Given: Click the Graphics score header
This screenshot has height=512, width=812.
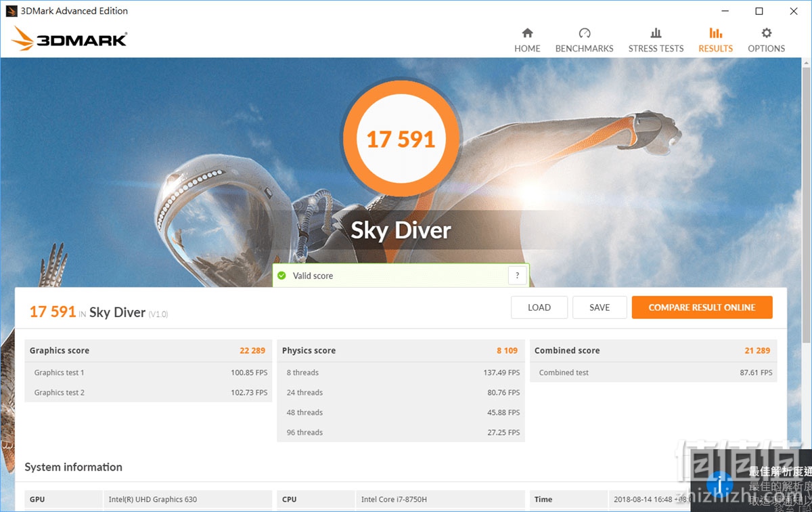Looking at the screenshot, I should pyautogui.click(x=60, y=351).
